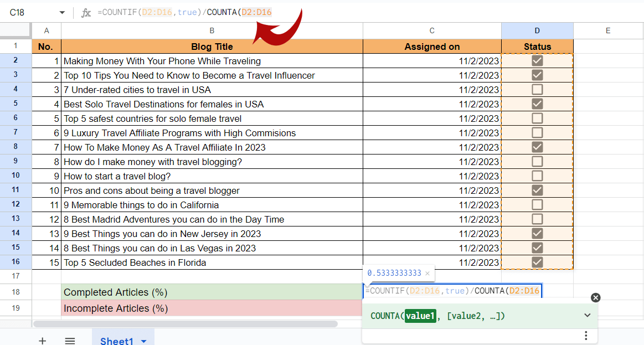The height and width of the screenshot is (345, 644).
Task: Select row 1 header
Action: coord(16,46)
